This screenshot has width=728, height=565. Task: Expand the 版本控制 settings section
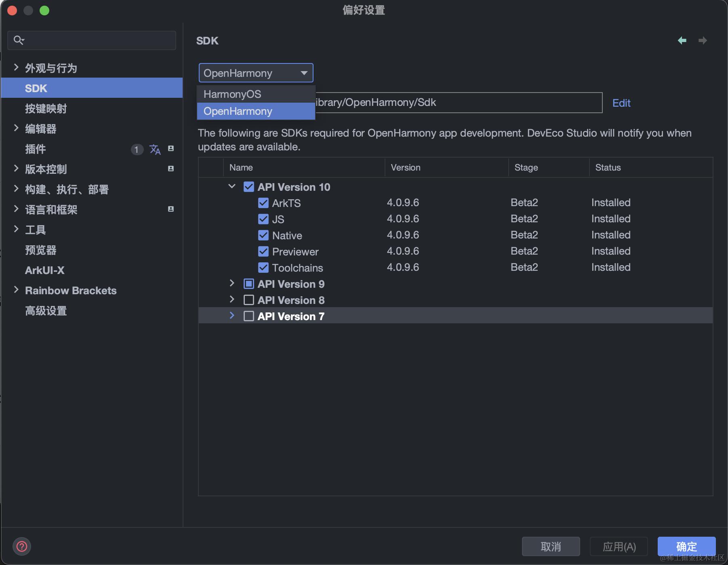tap(16, 169)
